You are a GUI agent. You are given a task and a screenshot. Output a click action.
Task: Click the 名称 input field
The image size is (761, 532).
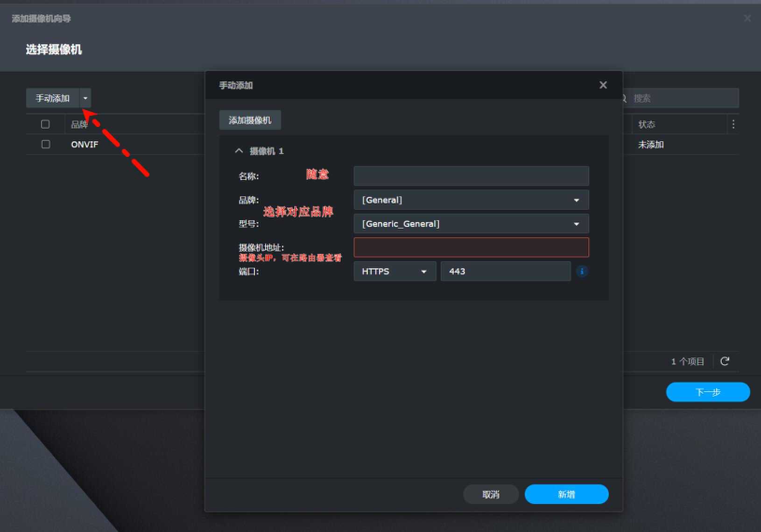tap(471, 176)
